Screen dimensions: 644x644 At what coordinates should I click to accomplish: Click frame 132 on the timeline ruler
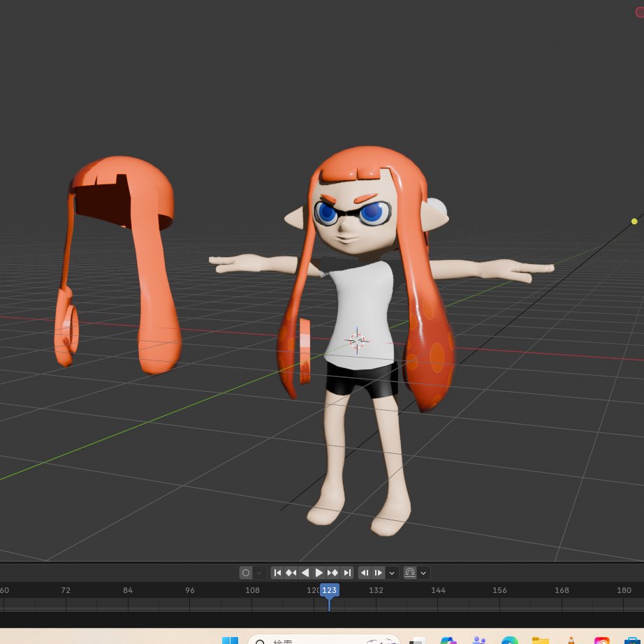coord(376,590)
